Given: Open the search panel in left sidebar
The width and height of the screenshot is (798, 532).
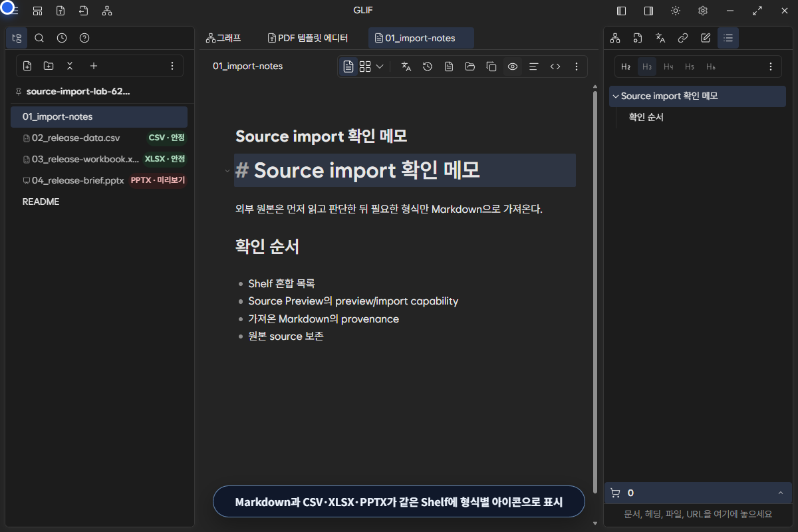Looking at the screenshot, I should tap(39, 38).
